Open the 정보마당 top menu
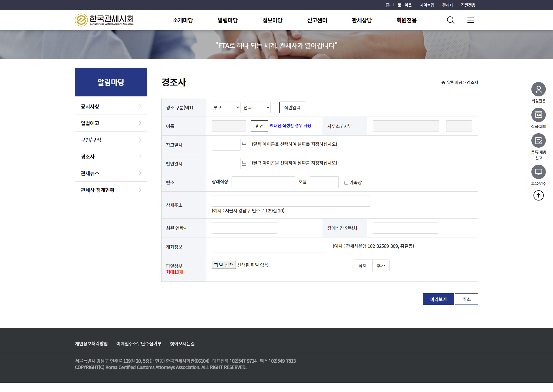Viewport: 553px width, 392px height. [x=272, y=20]
